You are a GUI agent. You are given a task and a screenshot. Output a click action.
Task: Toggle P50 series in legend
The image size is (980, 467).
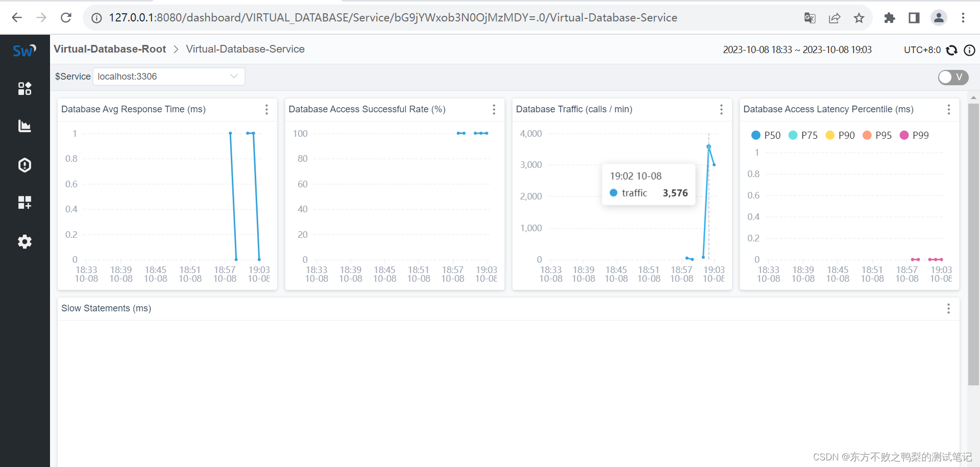click(766, 135)
